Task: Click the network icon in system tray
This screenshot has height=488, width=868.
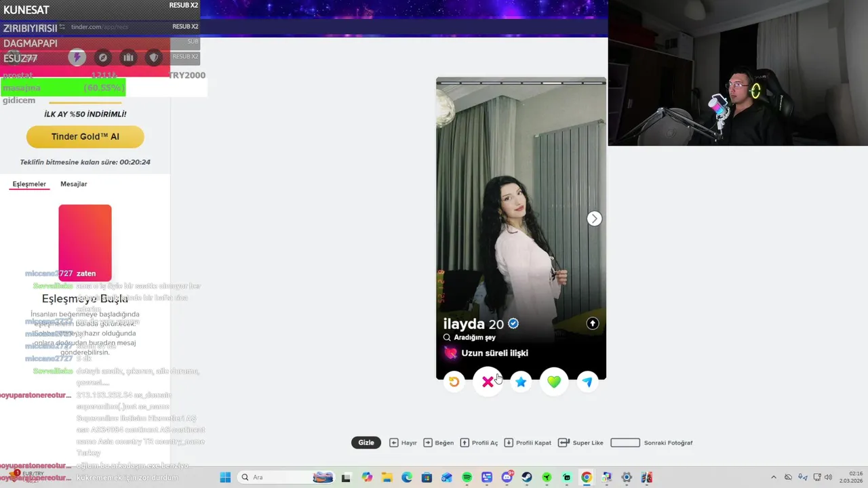Action: coord(816,477)
